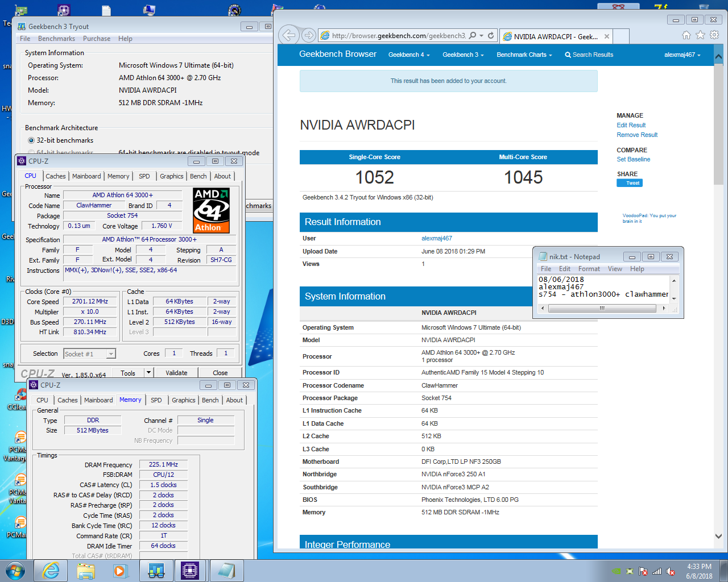The height and width of the screenshot is (582, 728).
Task: Open Edit Result link
Action: coord(631,125)
